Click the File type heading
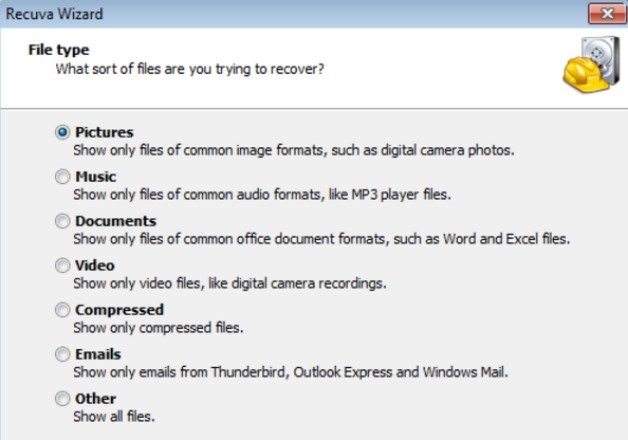Viewport: 628px width, 440px height. point(59,50)
